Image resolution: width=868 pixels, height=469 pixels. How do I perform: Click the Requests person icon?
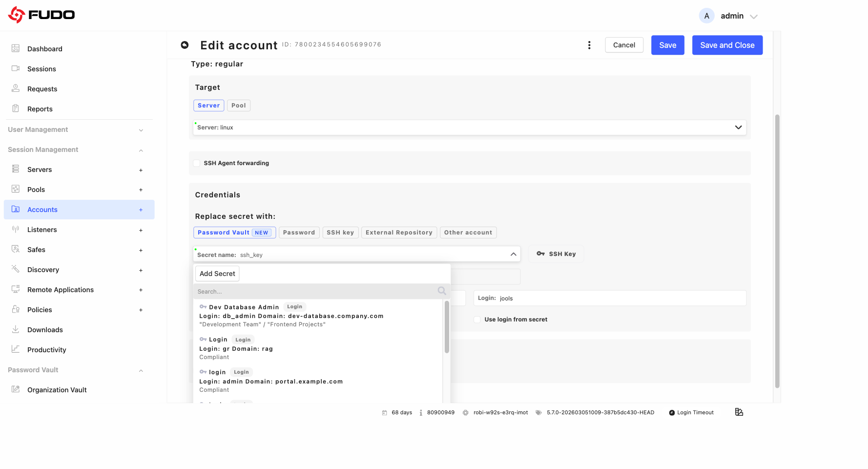pos(16,88)
